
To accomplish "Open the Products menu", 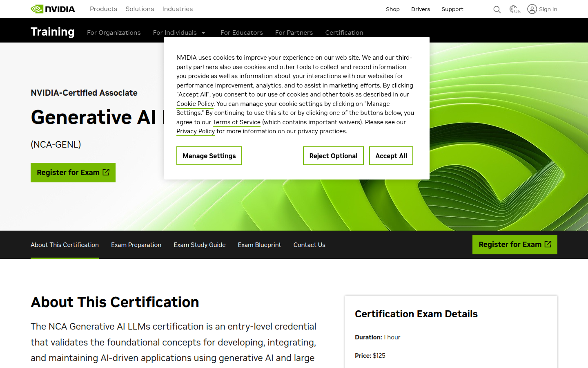I will click(103, 9).
